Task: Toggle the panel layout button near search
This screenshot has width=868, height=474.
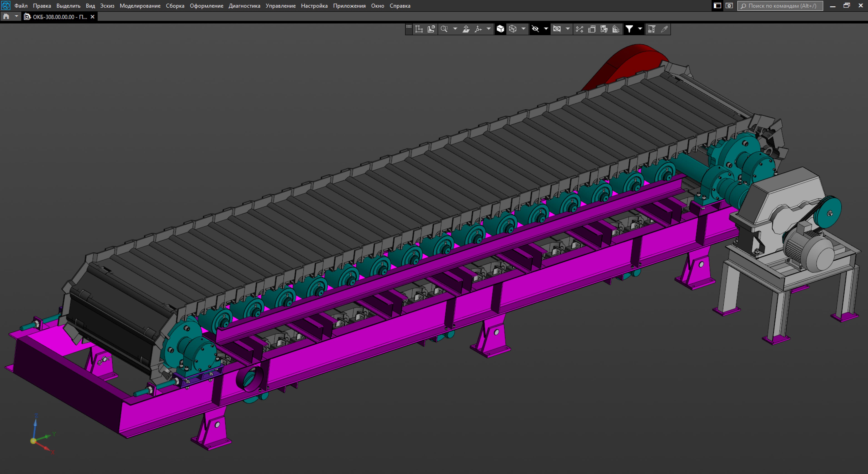Action: (717, 6)
